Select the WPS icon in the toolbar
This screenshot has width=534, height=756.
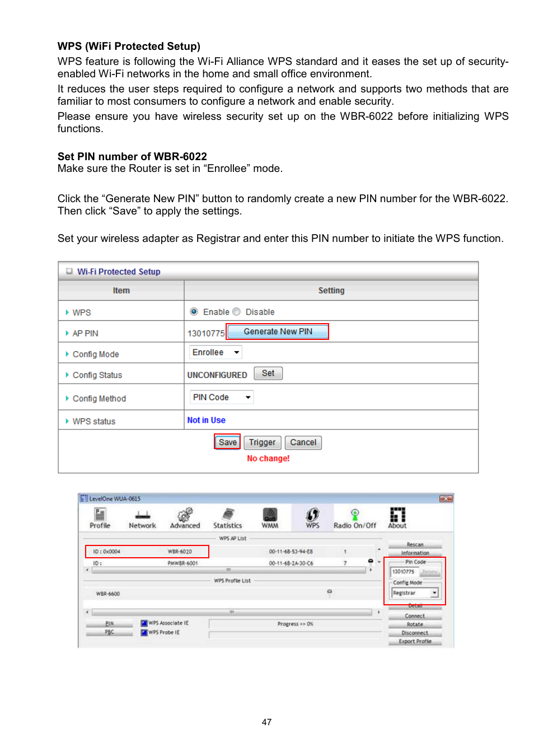pos(312,518)
